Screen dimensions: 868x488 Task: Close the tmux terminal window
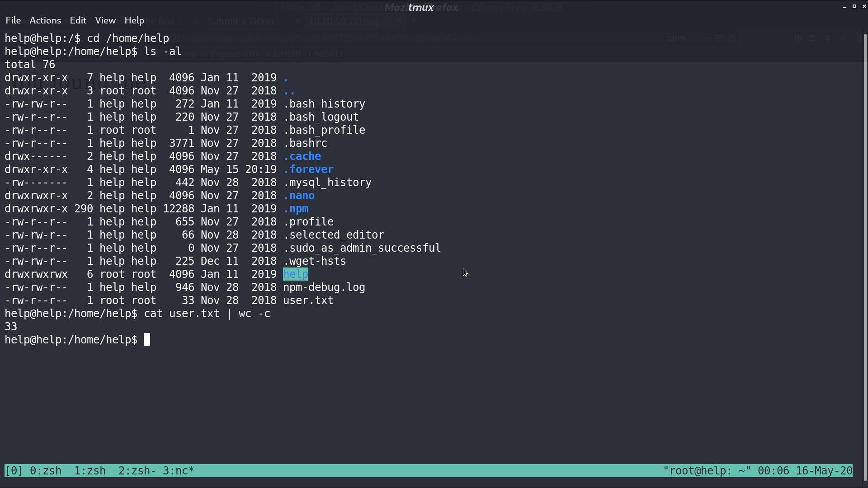(864, 6)
